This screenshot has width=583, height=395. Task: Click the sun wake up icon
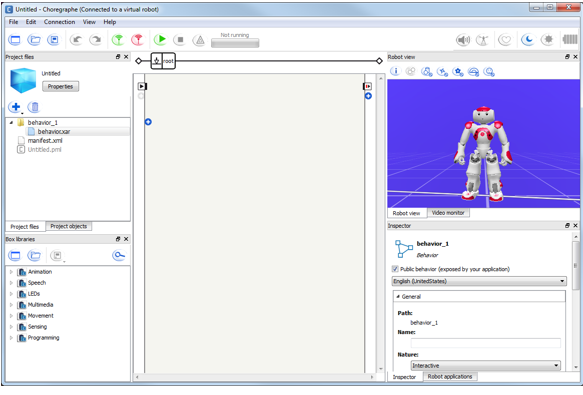pyautogui.click(x=547, y=40)
